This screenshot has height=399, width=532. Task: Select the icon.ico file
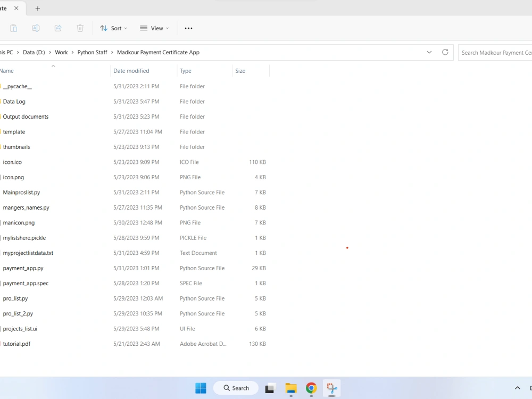coord(12,162)
